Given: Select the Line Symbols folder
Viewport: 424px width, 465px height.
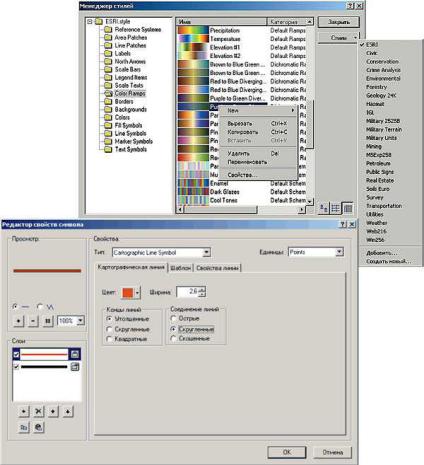Looking at the screenshot, I should [126, 133].
